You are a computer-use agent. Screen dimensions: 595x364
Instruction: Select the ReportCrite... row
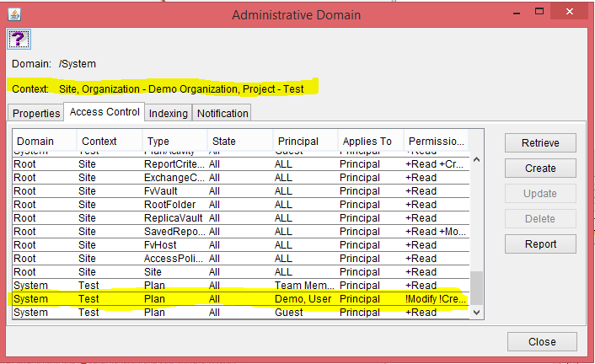click(x=241, y=164)
